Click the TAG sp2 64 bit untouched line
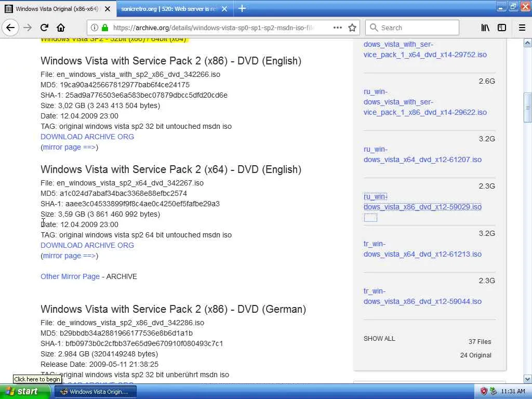The image size is (532, 399). pos(136,235)
